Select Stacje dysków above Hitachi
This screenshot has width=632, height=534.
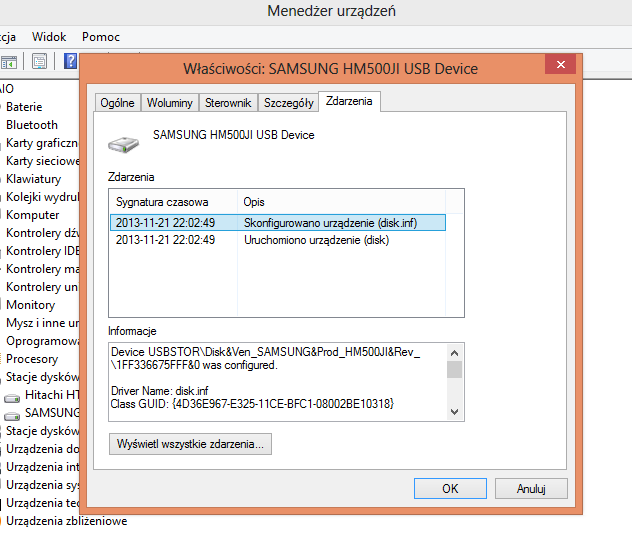point(42,377)
